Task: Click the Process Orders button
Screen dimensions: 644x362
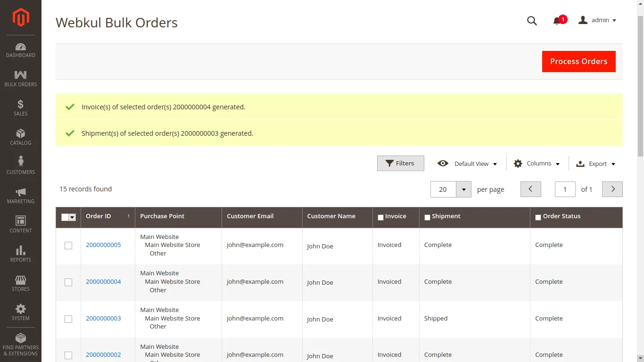Action: (x=578, y=61)
